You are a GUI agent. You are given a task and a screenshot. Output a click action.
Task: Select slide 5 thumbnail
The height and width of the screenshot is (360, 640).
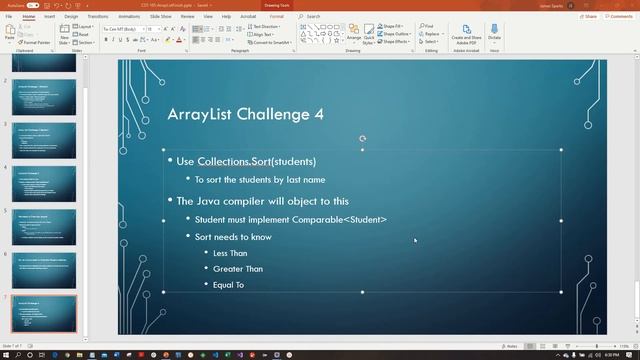44,227
